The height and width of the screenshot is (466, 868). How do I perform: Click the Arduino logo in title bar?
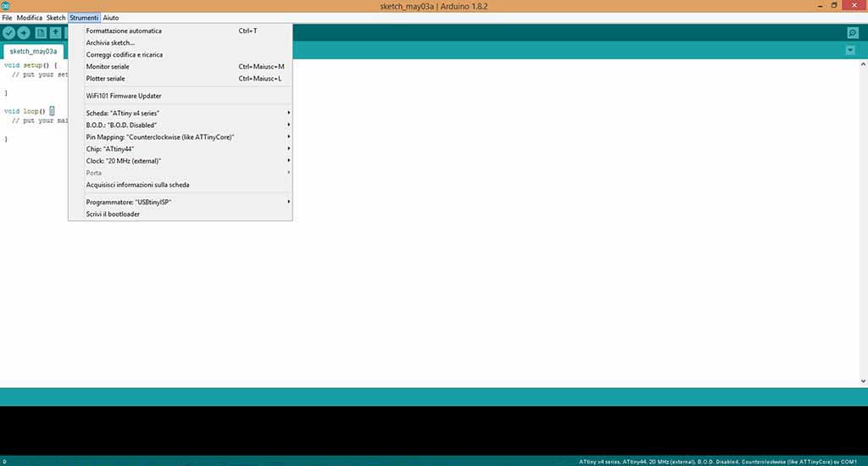(6, 6)
